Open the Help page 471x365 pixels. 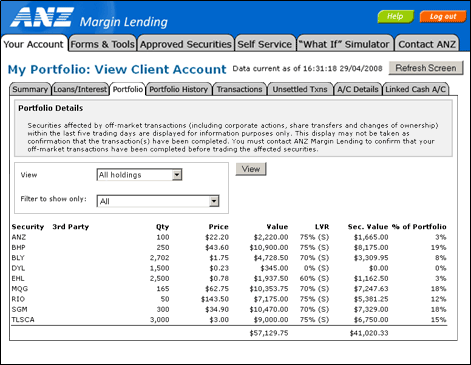click(395, 16)
